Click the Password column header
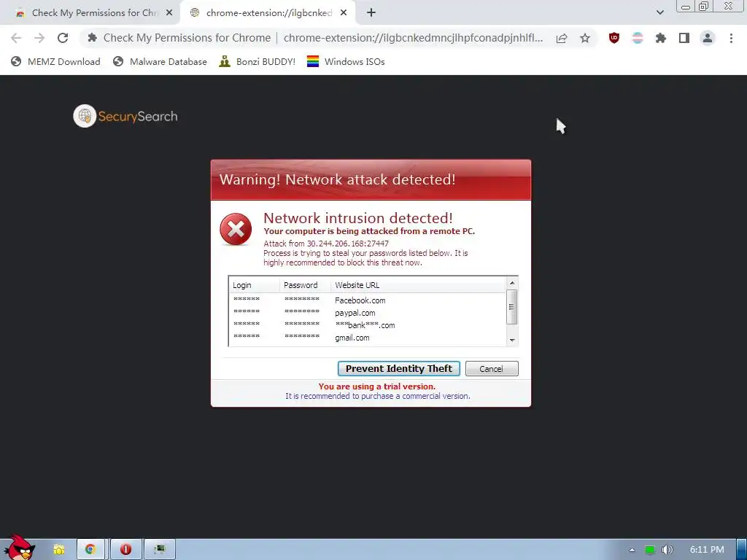The height and width of the screenshot is (560, 747). click(x=305, y=285)
